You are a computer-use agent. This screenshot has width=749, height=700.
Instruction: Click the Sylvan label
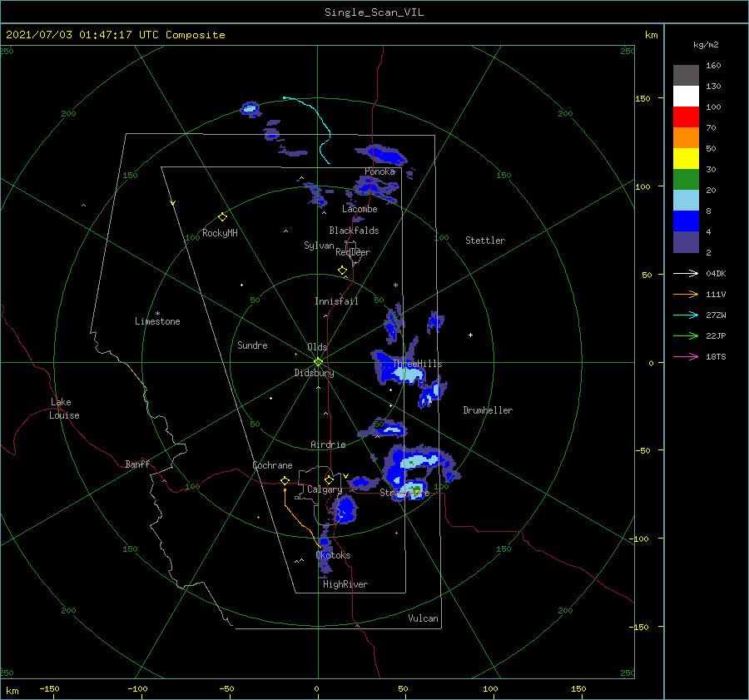pos(319,246)
